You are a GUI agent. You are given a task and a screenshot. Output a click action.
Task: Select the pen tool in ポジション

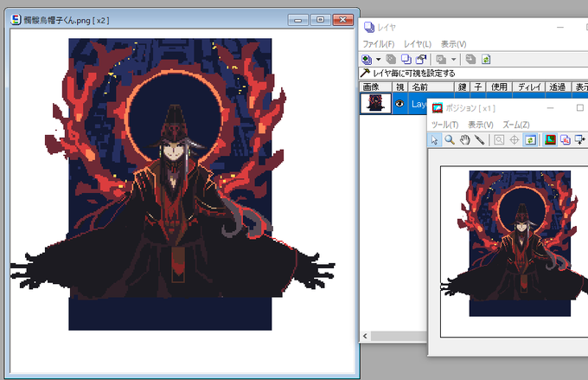[x=479, y=140]
